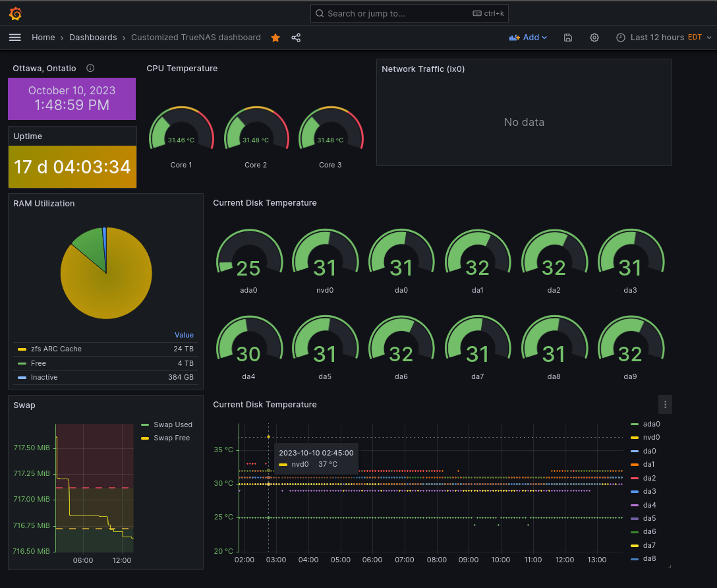Click the Grafana logo icon
This screenshot has width=717, height=588.
pyautogui.click(x=16, y=13)
